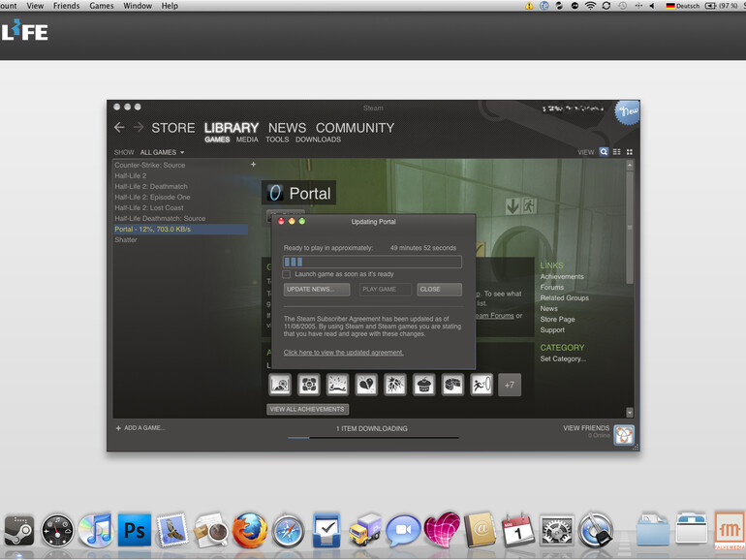Click the New badge in Steam corner

click(x=627, y=112)
